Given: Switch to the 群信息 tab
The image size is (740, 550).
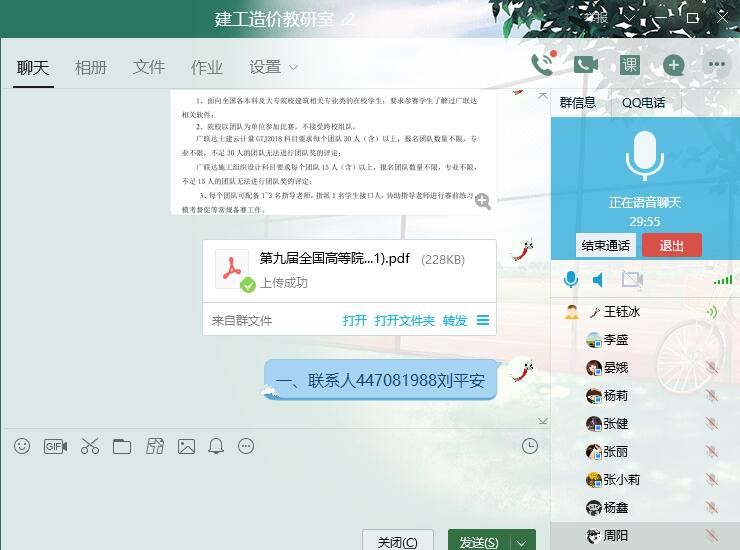Looking at the screenshot, I should (578, 102).
